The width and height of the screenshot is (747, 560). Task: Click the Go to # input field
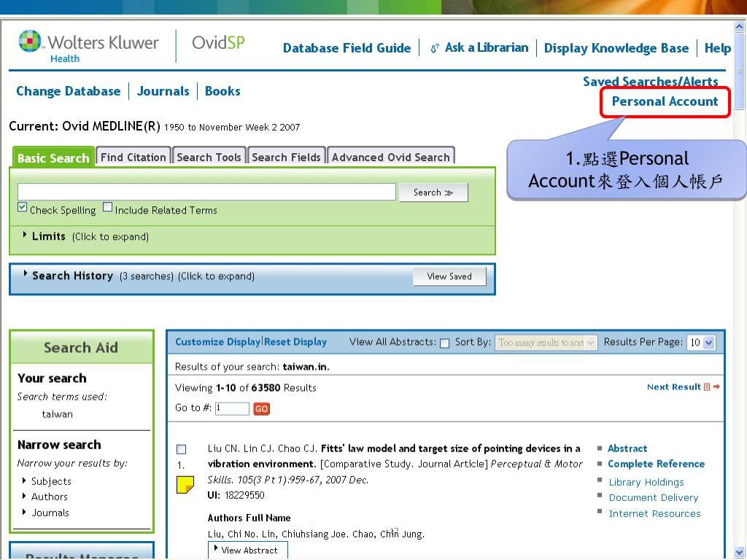pos(232,408)
